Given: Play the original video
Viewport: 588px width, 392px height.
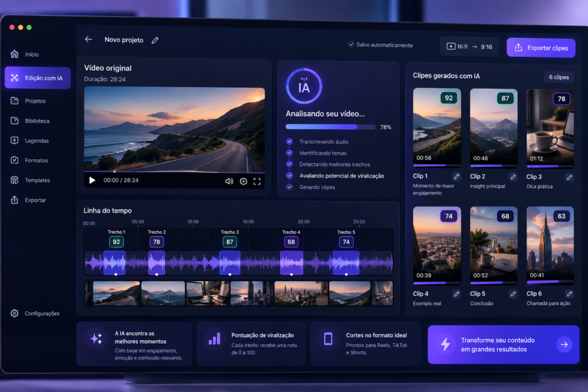Looking at the screenshot, I should [x=92, y=180].
